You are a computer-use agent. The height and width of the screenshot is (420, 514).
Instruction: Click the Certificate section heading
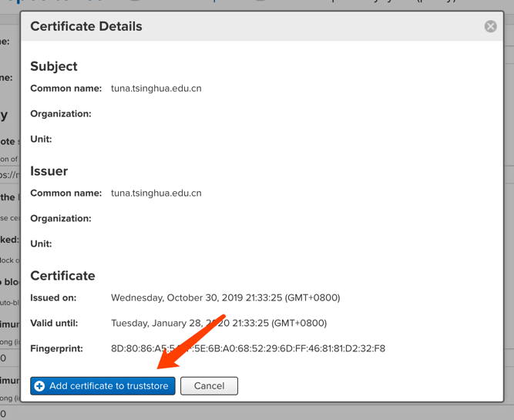coord(62,276)
